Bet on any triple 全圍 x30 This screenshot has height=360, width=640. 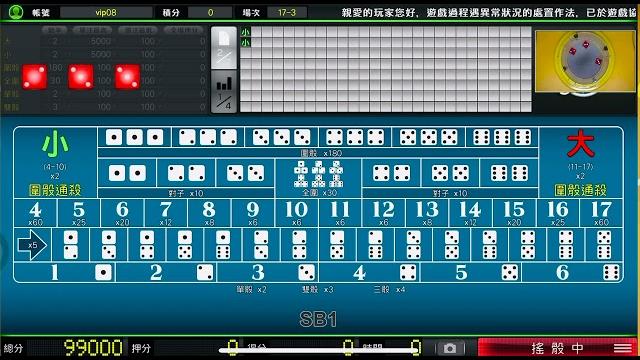tap(318, 178)
